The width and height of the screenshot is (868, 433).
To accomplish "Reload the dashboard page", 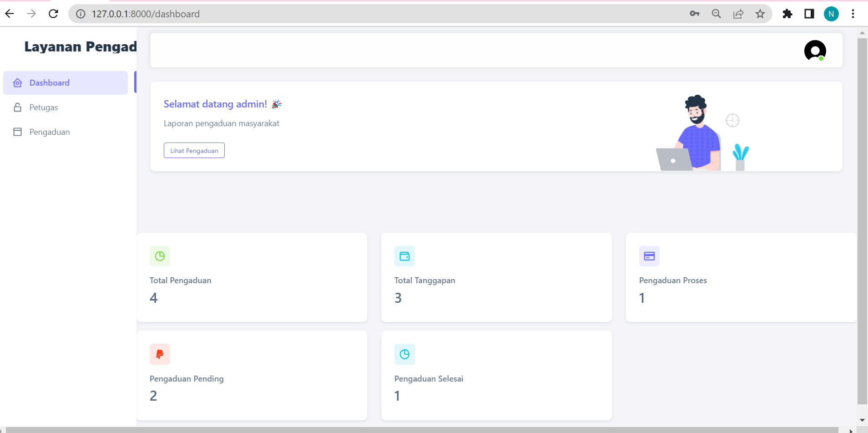I will 53,14.
